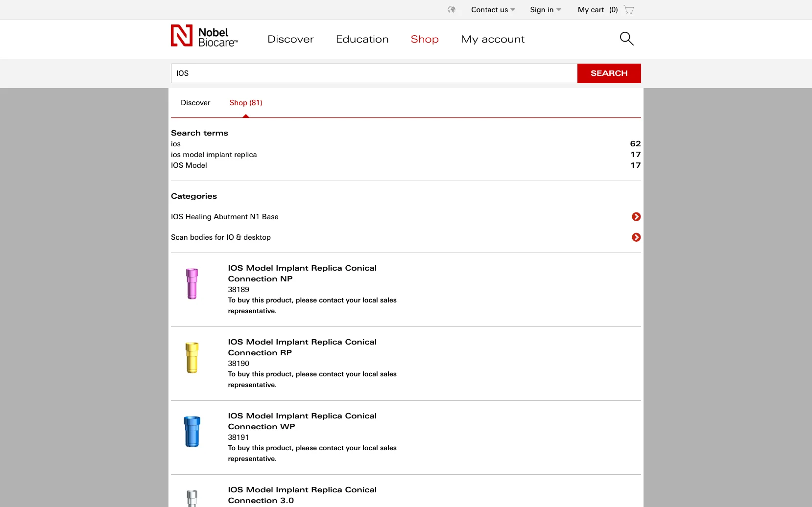812x507 pixels.
Task: Click the silver 3.0 implant replica thumbnail
Action: point(192,498)
